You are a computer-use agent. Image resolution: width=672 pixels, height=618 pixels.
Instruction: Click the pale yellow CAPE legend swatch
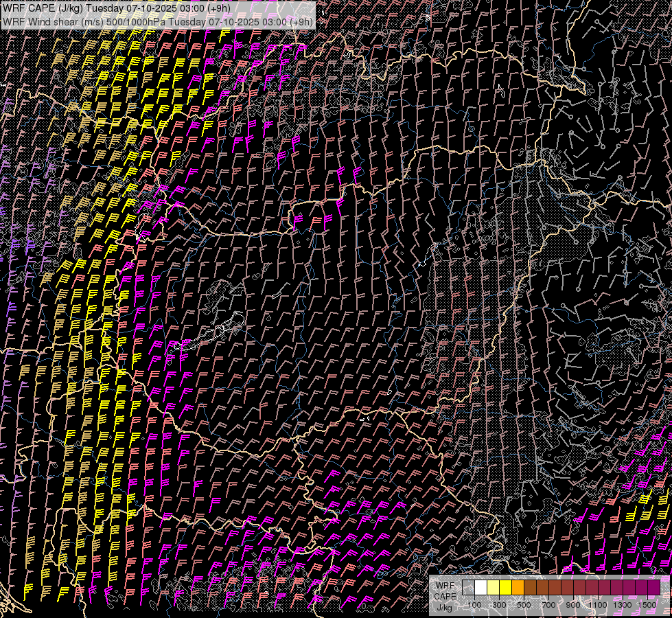click(x=493, y=588)
